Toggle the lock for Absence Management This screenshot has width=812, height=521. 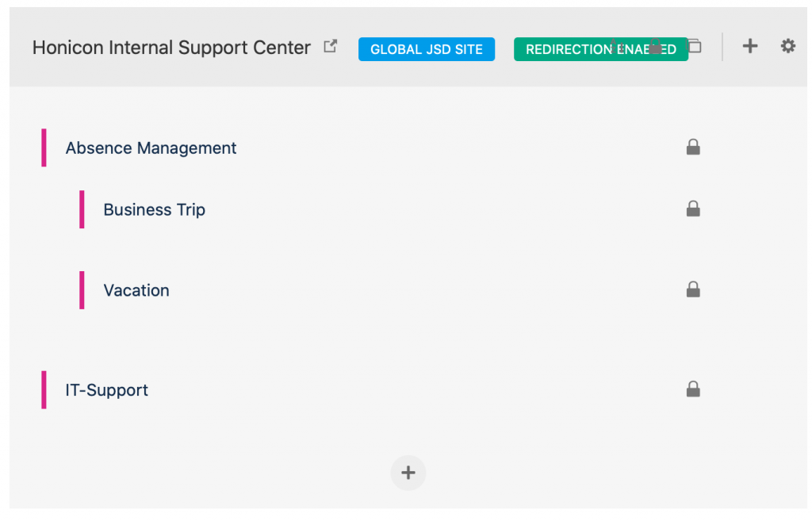pos(693,147)
